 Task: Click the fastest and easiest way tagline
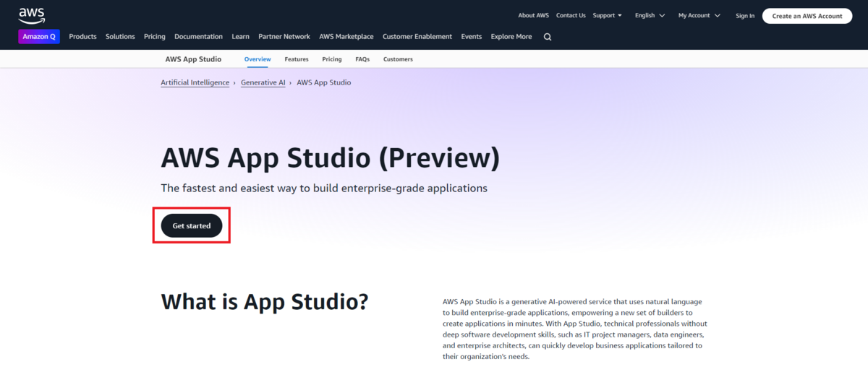point(324,188)
